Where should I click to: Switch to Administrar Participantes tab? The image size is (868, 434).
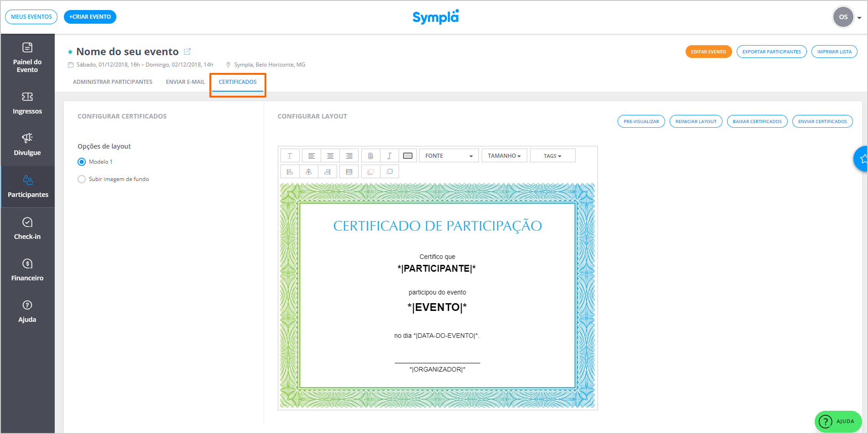[113, 82]
